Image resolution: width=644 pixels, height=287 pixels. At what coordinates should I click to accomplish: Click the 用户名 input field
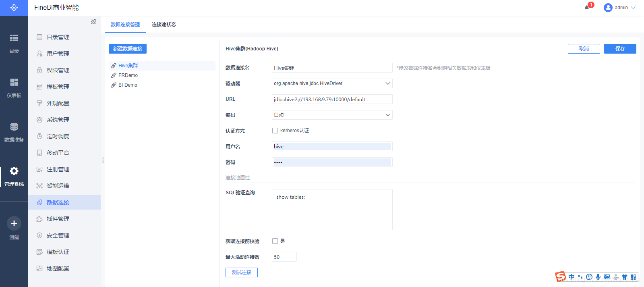coord(332,146)
